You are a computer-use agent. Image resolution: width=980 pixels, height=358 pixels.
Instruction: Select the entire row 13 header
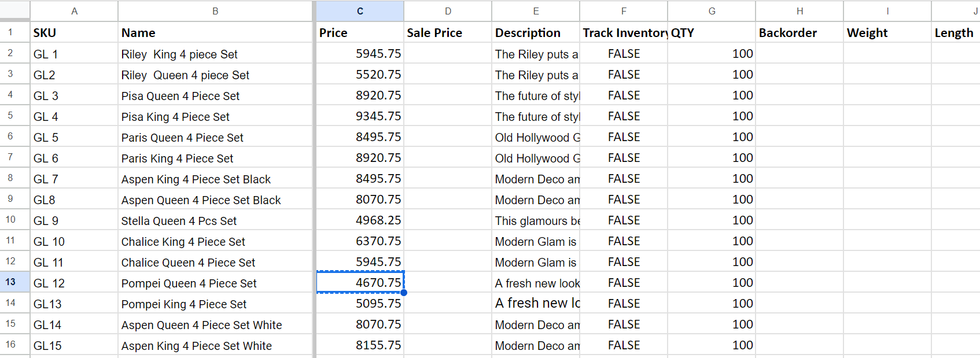click(10, 282)
